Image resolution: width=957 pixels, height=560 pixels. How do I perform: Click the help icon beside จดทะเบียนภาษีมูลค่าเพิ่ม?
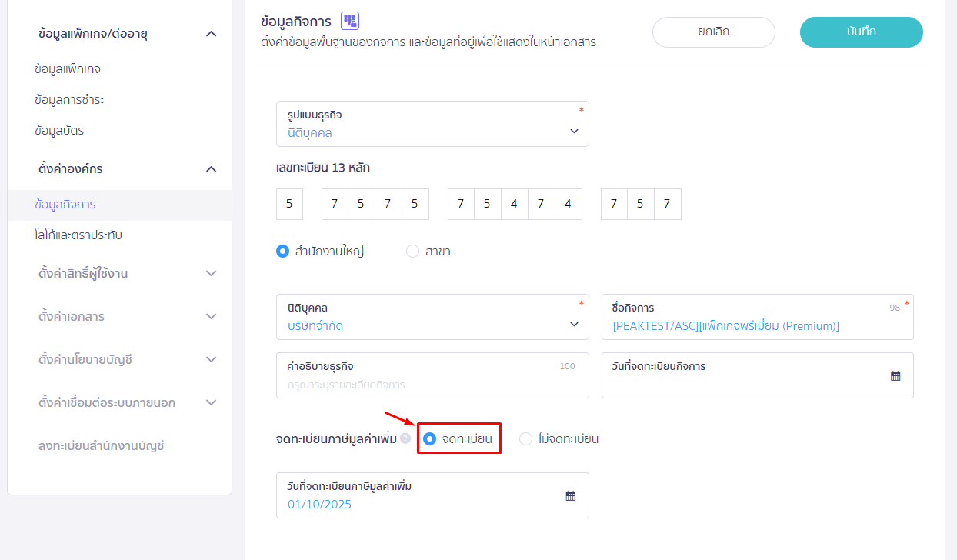405,438
